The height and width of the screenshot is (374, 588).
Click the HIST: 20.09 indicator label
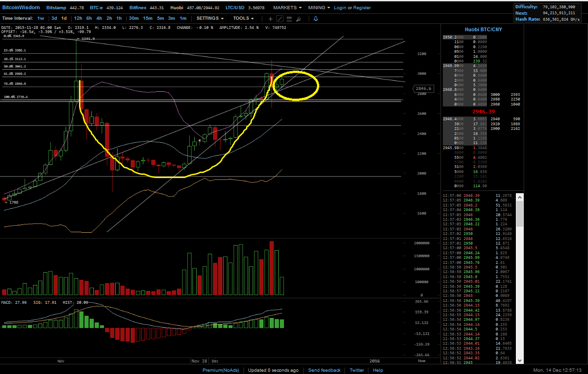(x=75, y=302)
